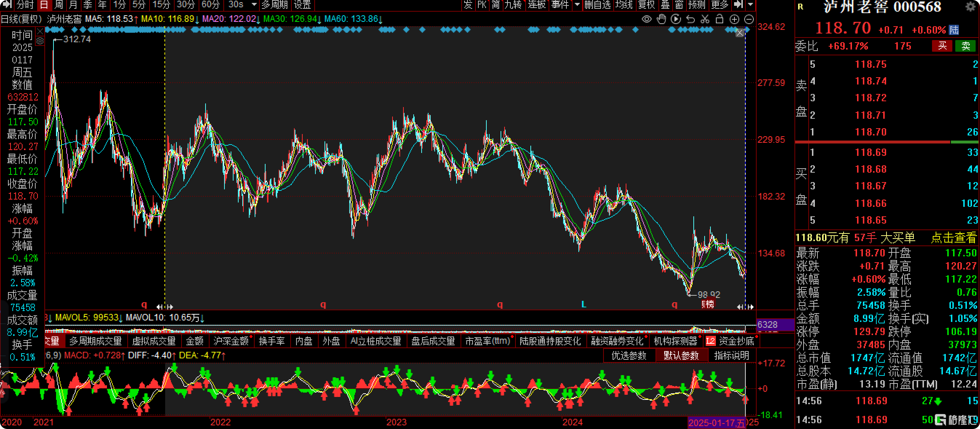Toggle 均线 moving averages

[x=624, y=5]
